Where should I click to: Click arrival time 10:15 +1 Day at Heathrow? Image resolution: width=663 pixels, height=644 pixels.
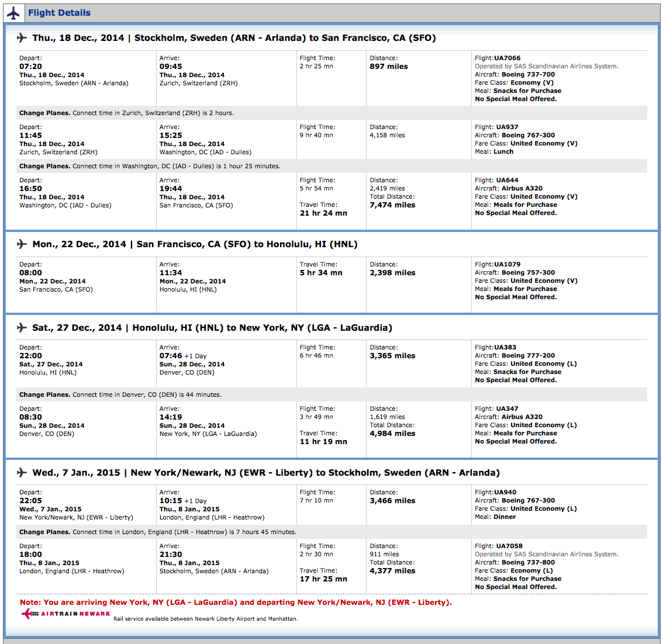click(x=183, y=501)
